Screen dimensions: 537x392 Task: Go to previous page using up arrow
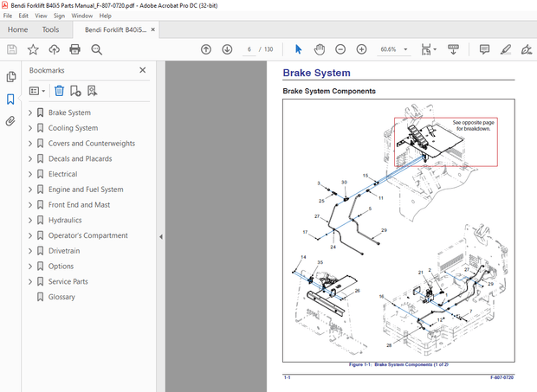(x=206, y=49)
